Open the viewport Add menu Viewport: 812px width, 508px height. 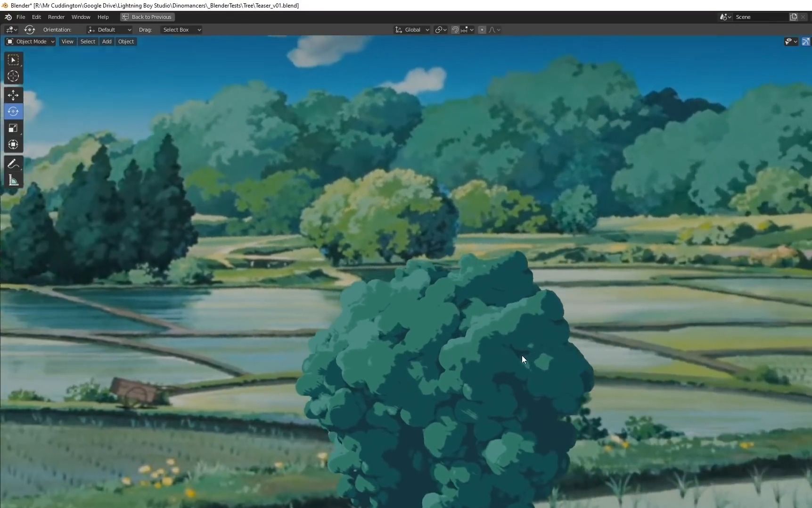(x=107, y=42)
